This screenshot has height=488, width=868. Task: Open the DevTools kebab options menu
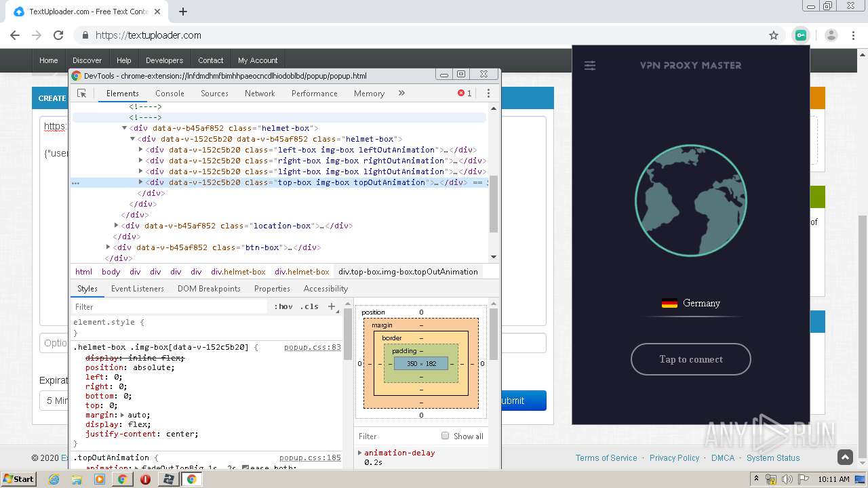click(x=488, y=94)
